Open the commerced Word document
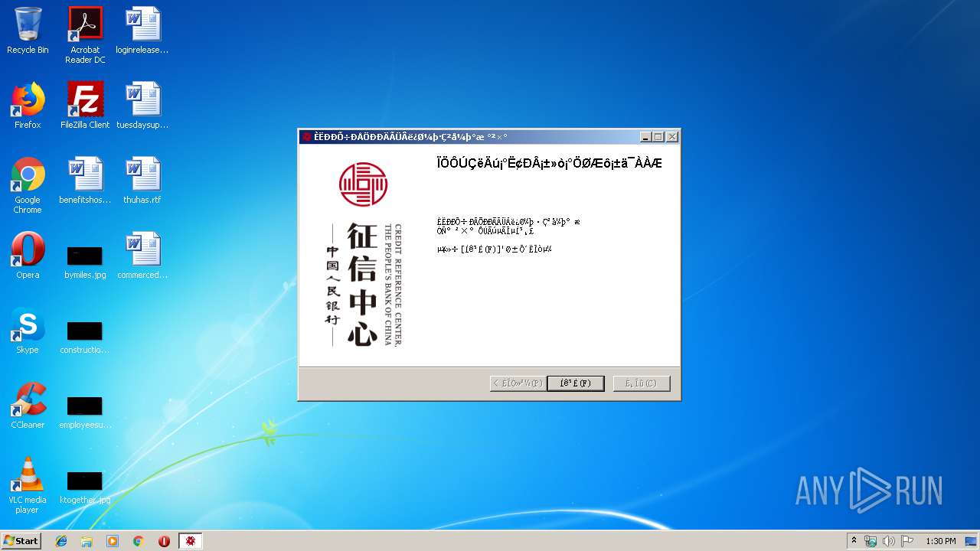980x551 pixels. 142,256
